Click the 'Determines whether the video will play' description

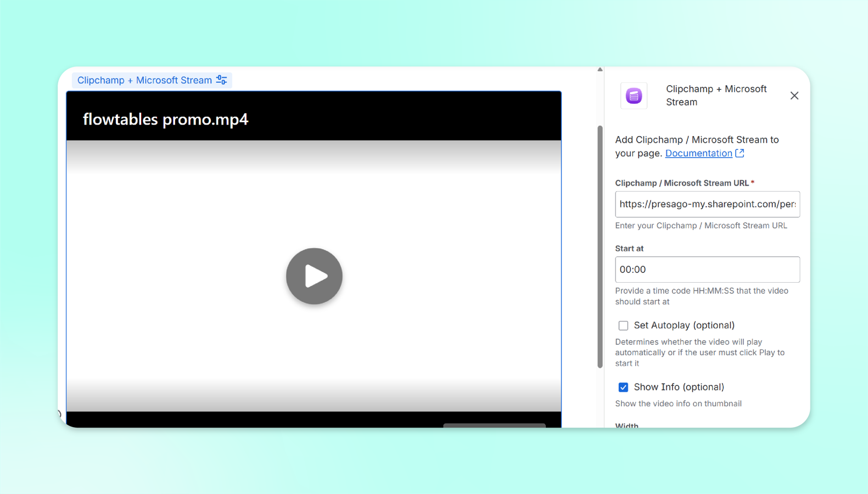coord(700,352)
